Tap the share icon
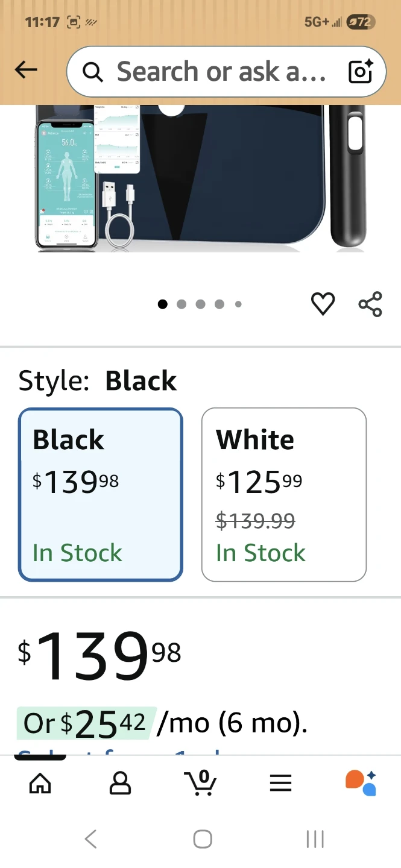The height and width of the screenshot is (868, 401). (370, 304)
